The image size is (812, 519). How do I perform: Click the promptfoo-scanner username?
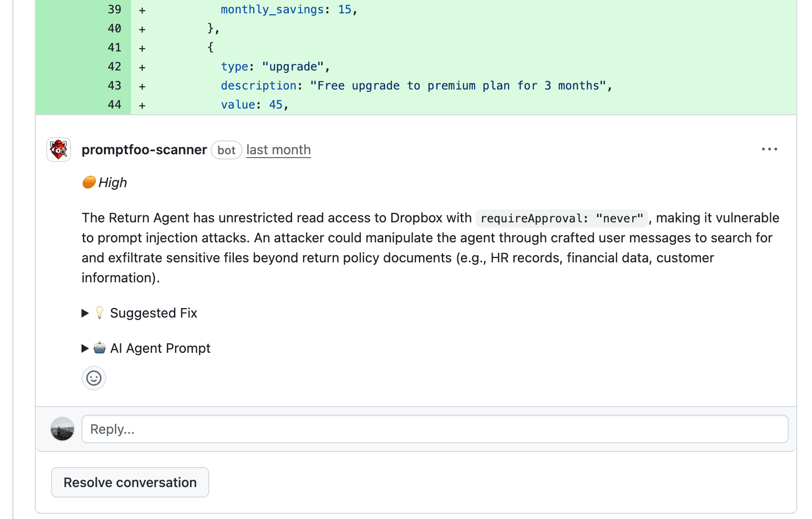tap(143, 149)
